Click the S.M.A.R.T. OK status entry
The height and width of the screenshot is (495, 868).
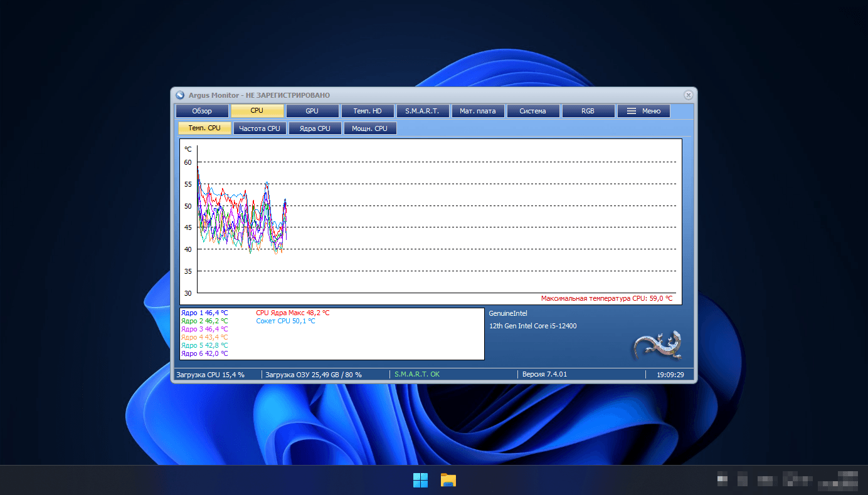416,375
